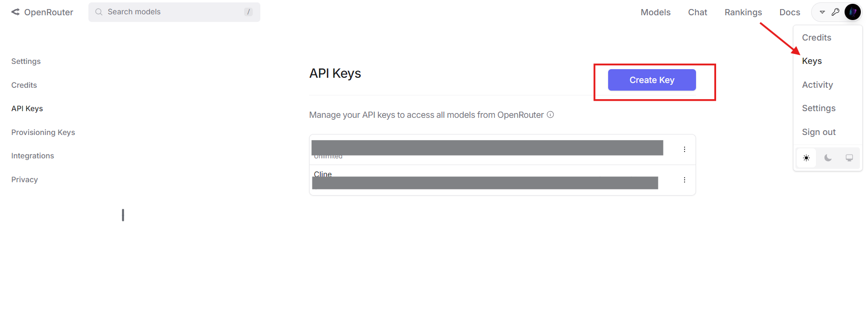Open the Rankings page link
This screenshot has width=868, height=311.
click(743, 12)
